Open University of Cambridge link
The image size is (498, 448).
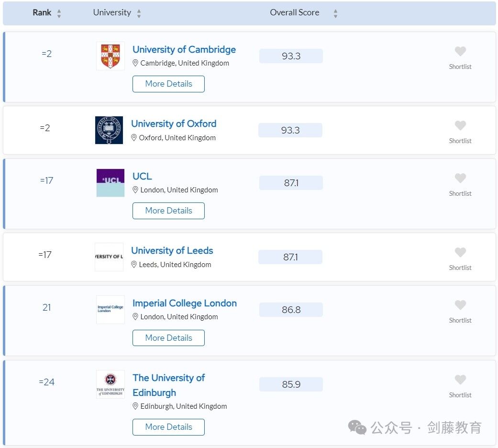tap(184, 50)
